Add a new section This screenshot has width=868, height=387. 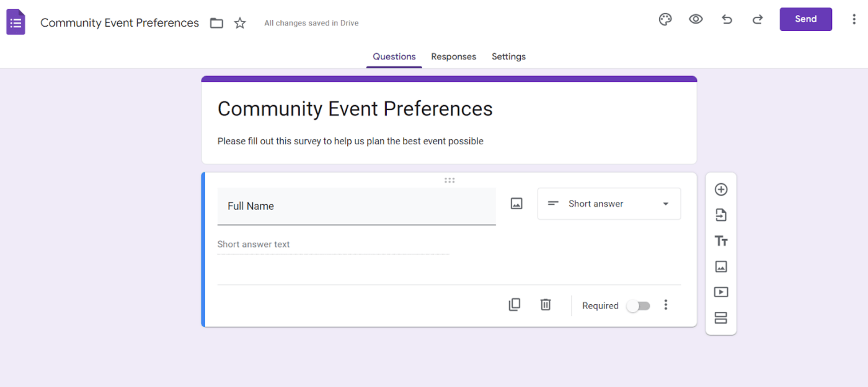(x=721, y=318)
